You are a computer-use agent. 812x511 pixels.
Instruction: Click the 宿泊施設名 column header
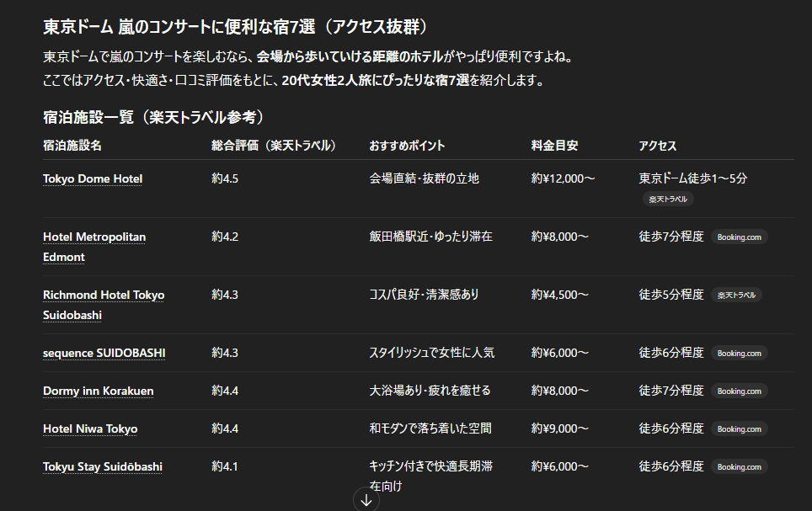72,146
